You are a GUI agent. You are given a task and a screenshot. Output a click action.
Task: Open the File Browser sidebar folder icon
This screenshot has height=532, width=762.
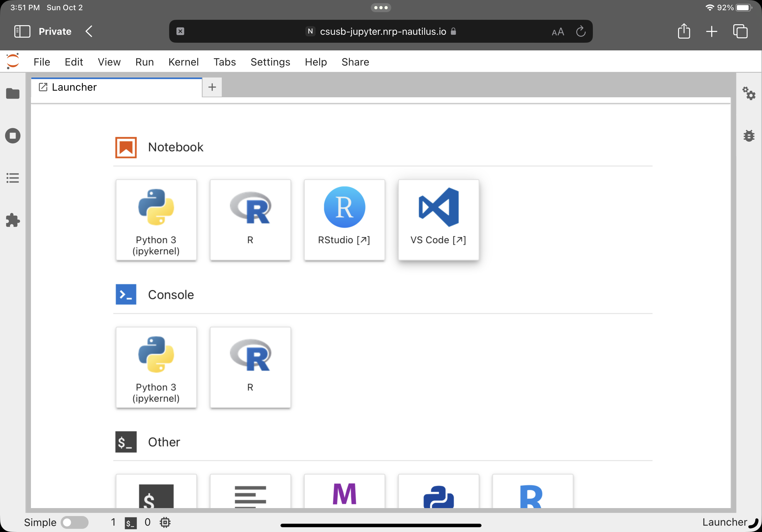13,93
